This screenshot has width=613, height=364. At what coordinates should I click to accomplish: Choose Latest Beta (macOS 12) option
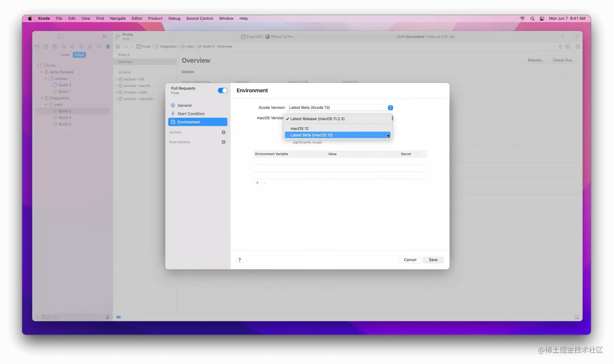click(338, 135)
